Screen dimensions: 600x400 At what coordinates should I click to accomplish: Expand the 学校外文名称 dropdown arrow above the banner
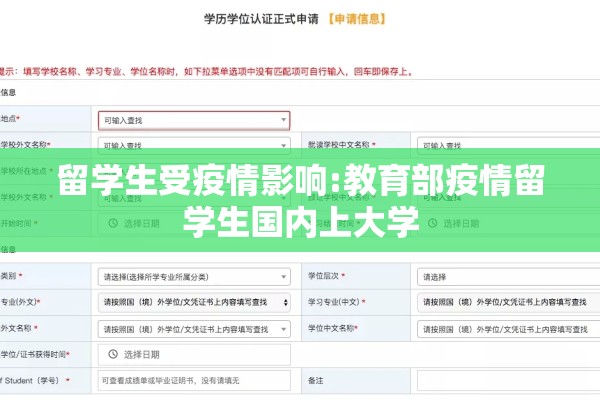point(284,145)
